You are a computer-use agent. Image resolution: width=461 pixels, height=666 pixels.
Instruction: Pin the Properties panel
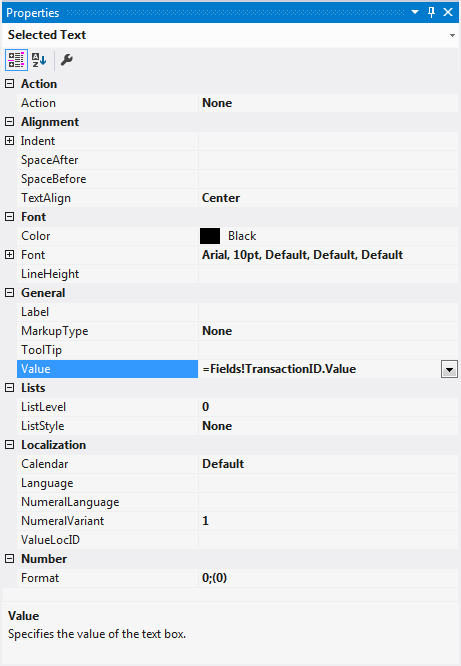click(431, 12)
